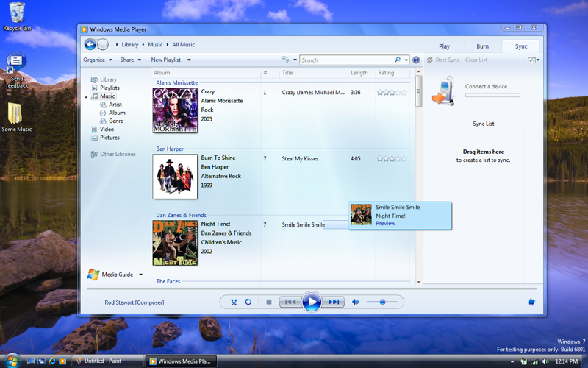This screenshot has width=588, height=368.
Task: Switch to the Play tab
Action: (444, 46)
